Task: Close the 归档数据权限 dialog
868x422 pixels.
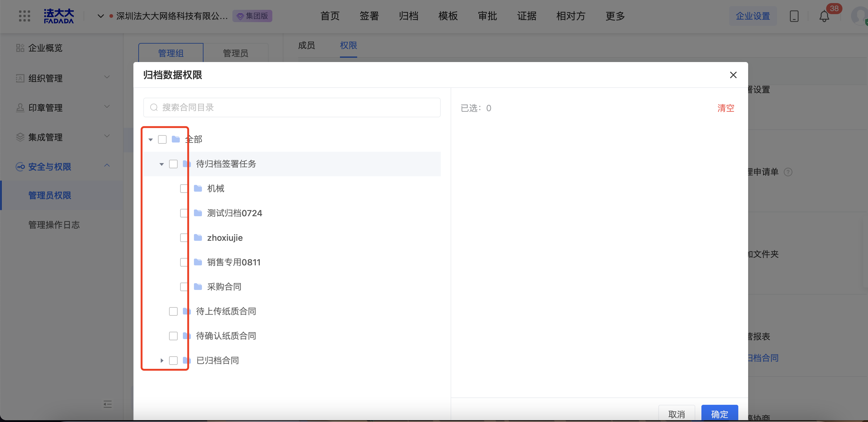Action: [x=733, y=75]
